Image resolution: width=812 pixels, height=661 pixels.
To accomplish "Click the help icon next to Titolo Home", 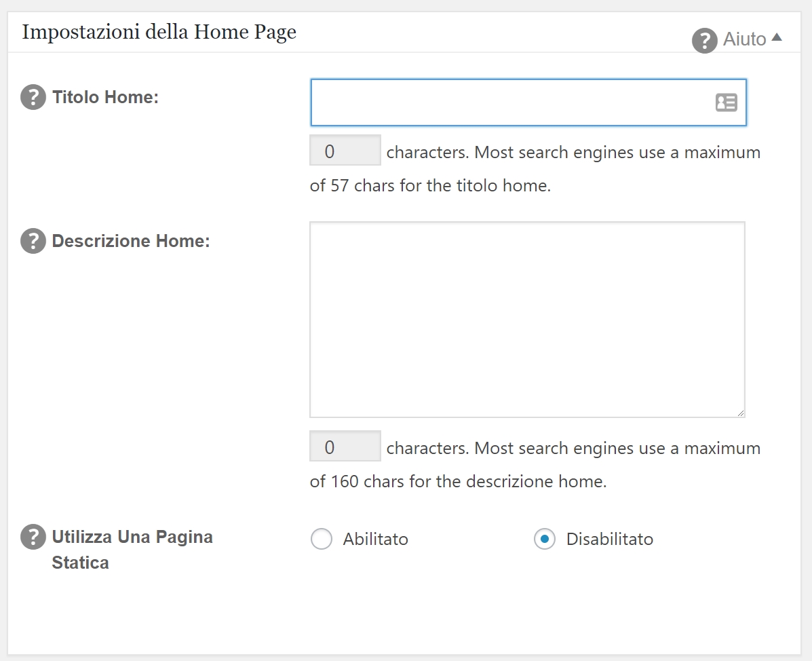I will coord(33,97).
